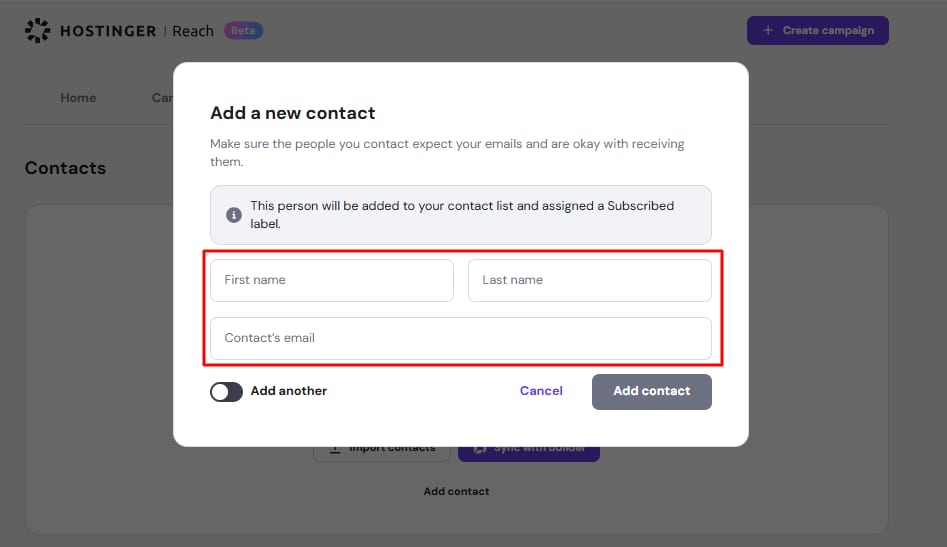Click the Hostinger logo icon

37,30
